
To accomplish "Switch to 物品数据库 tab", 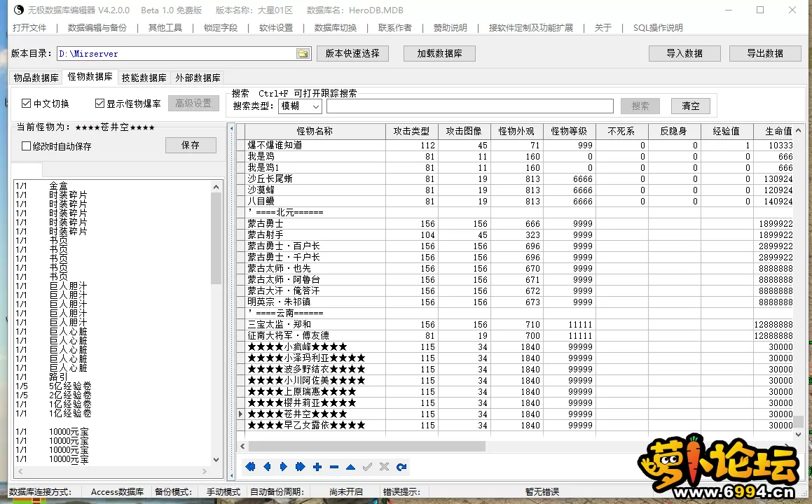I will 36,78.
